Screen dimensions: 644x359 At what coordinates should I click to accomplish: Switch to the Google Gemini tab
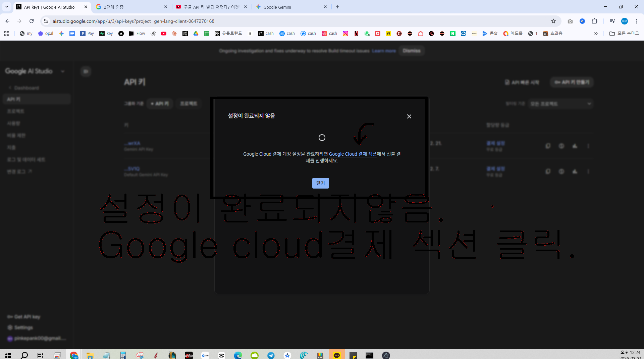pyautogui.click(x=291, y=7)
